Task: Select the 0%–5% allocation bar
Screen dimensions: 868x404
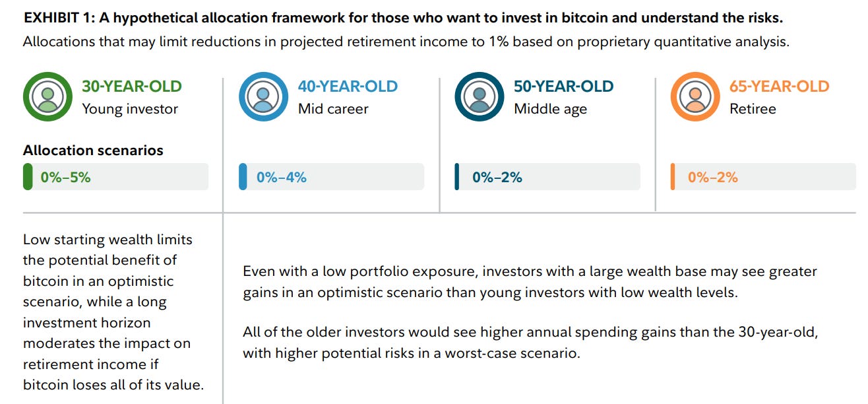Action: 115,177
